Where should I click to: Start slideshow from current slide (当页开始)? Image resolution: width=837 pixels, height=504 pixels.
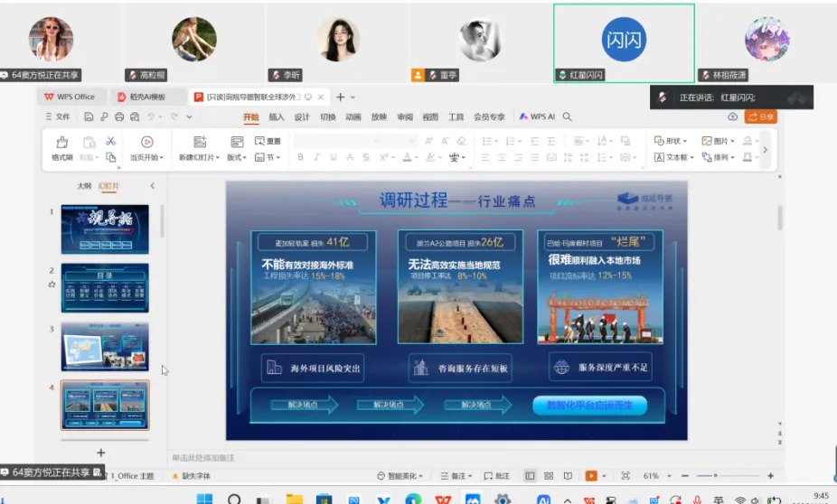tap(146, 148)
